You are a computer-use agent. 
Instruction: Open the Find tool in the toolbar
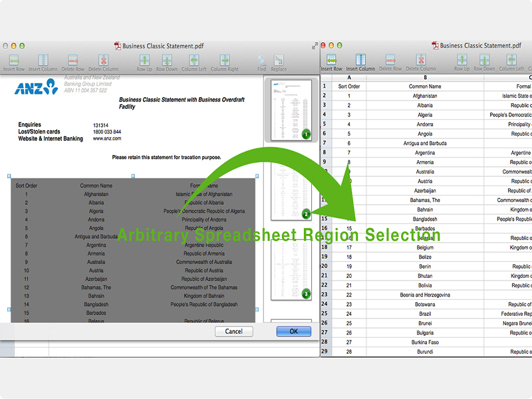[x=261, y=63]
